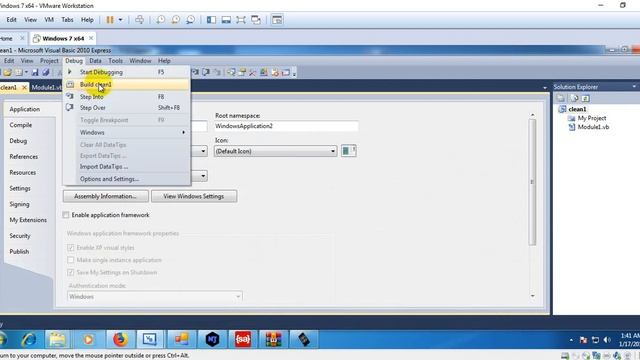Open the VMware Tabs menu
Viewport: 640px width, 360px height.
(x=67, y=20)
